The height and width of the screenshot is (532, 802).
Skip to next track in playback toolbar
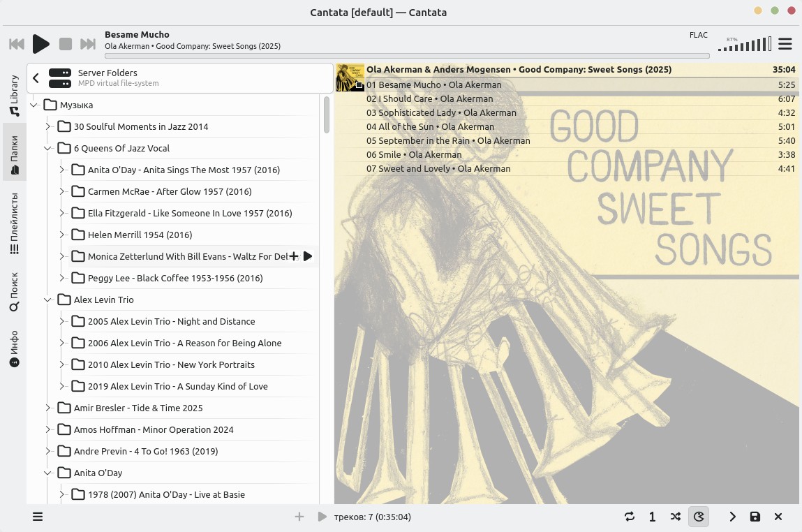point(88,44)
